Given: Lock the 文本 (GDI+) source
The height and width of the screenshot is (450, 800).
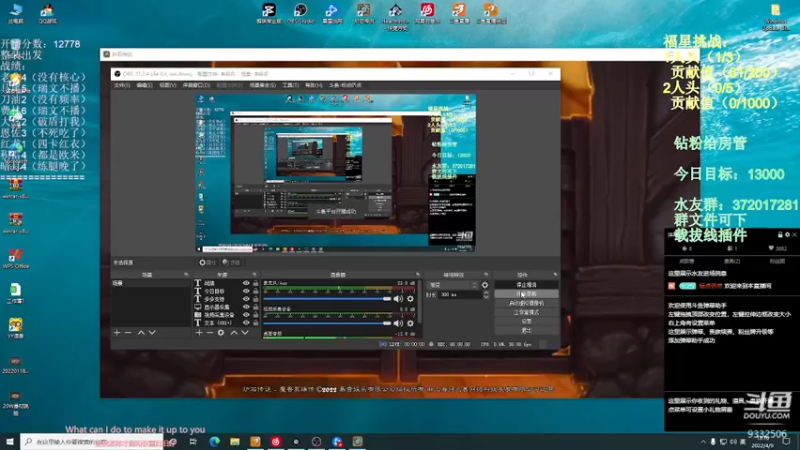Looking at the screenshot, I should (x=256, y=323).
